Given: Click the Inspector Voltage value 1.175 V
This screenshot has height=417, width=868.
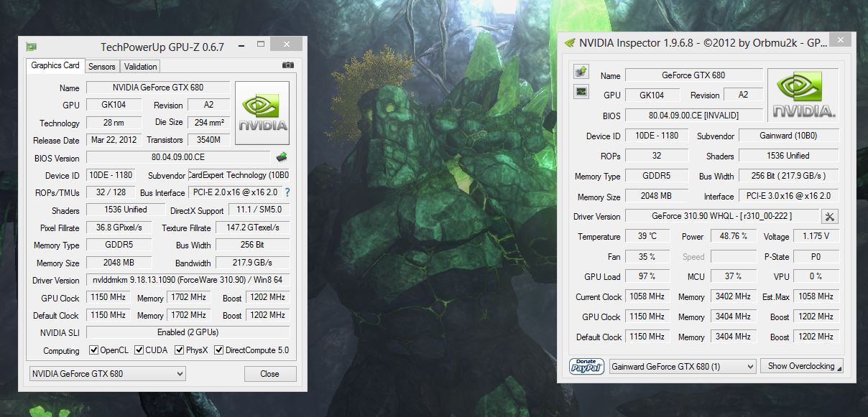Looking at the screenshot, I should (816, 236).
